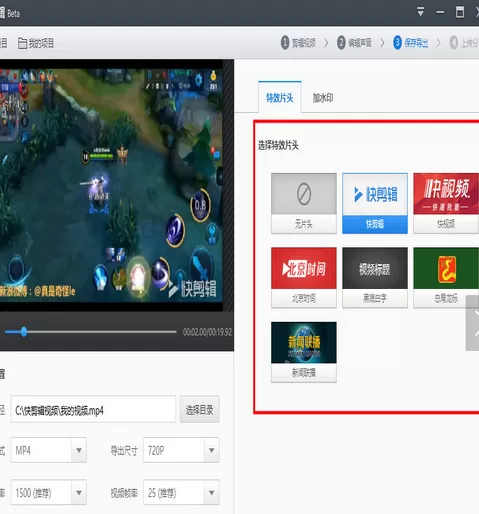
Task: Choose the 快剪辑 intro template
Action: click(x=375, y=203)
